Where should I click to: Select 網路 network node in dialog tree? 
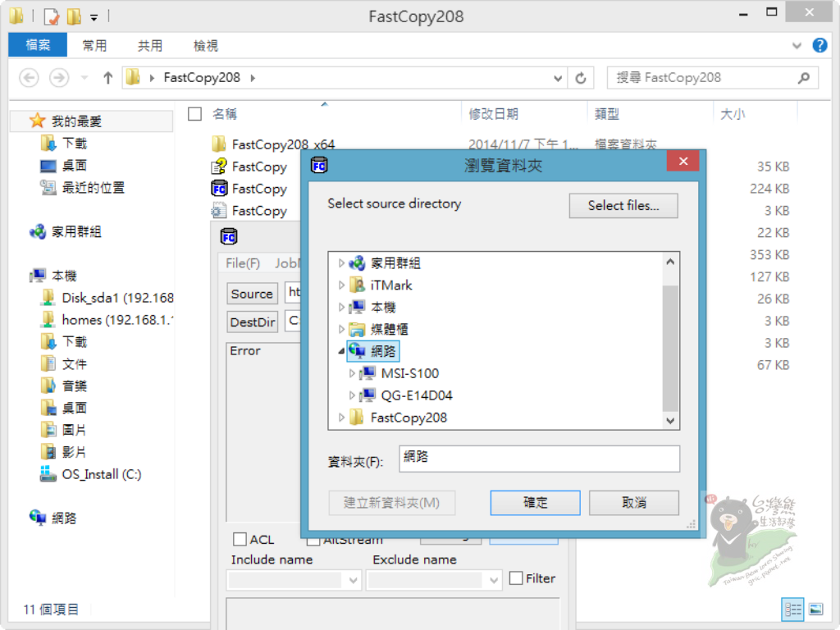[x=373, y=351]
